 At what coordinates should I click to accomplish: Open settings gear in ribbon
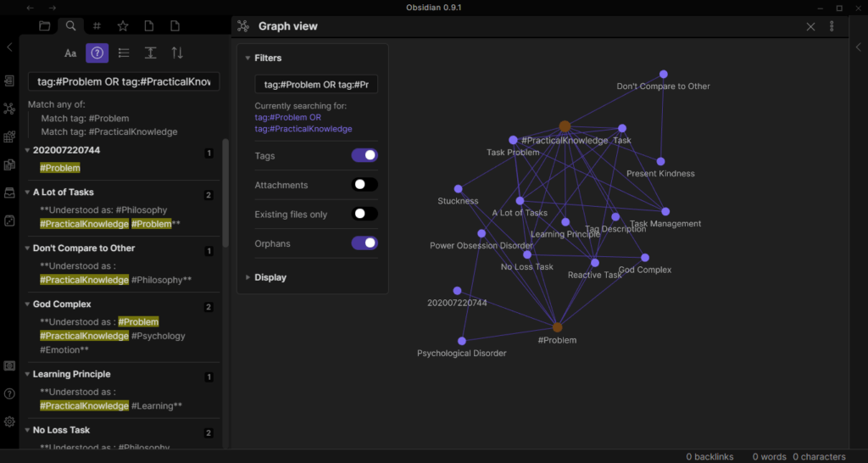tap(9, 421)
